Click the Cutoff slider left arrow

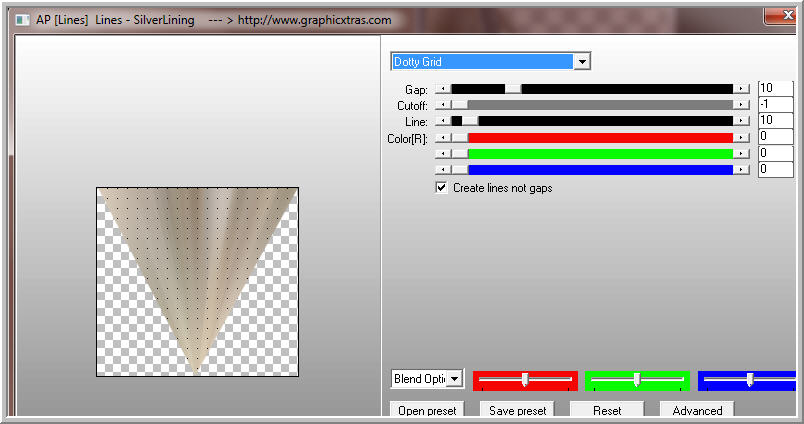coord(443,105)
